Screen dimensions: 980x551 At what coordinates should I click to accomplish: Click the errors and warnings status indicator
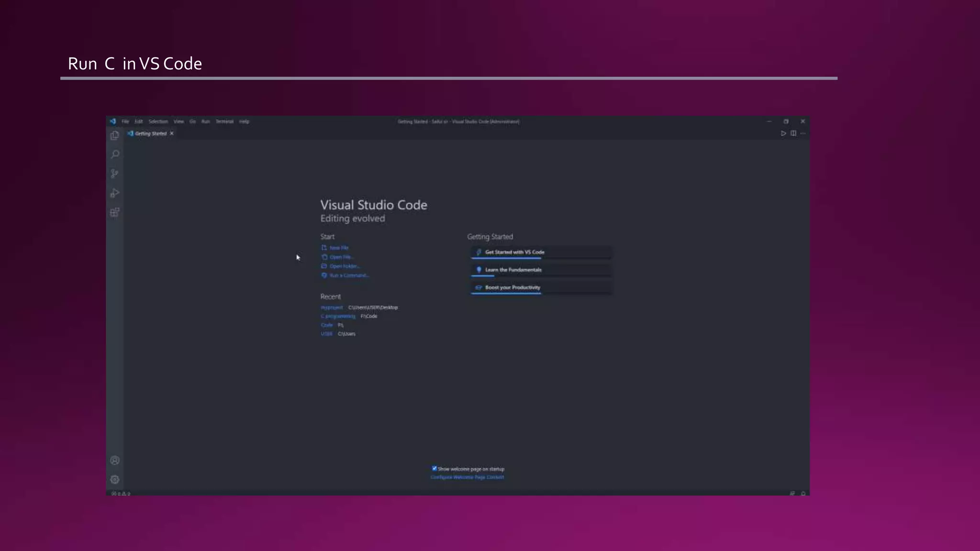[121, 493]
